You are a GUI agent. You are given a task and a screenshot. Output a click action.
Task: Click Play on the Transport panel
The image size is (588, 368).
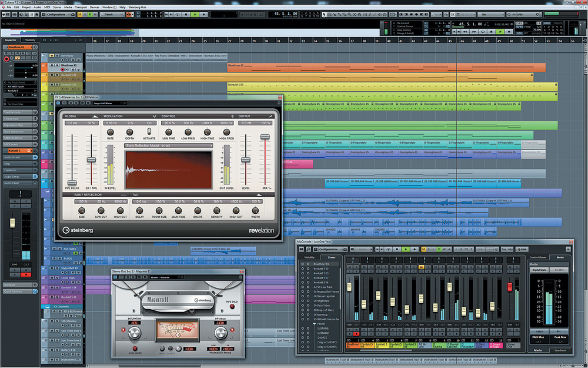coord(499,32)
